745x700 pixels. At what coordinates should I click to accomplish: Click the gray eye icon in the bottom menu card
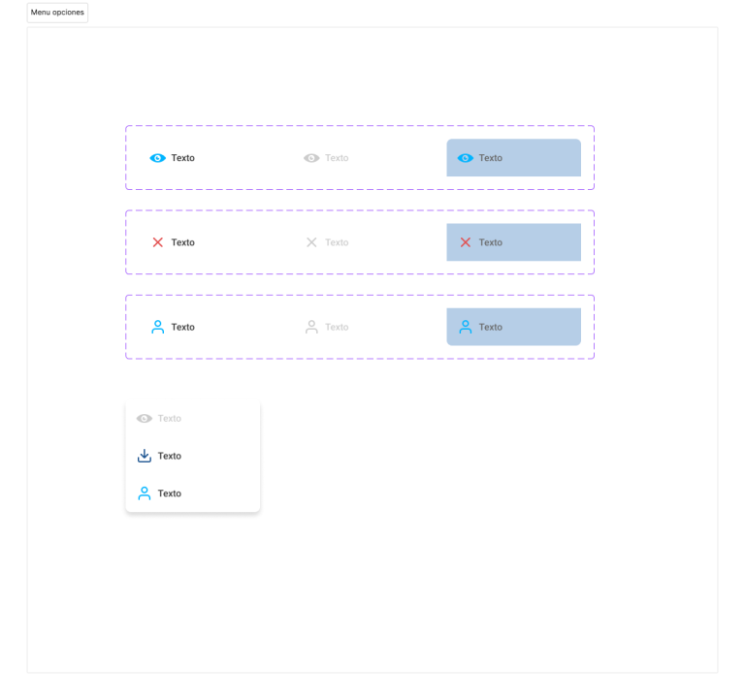point(145,419)
